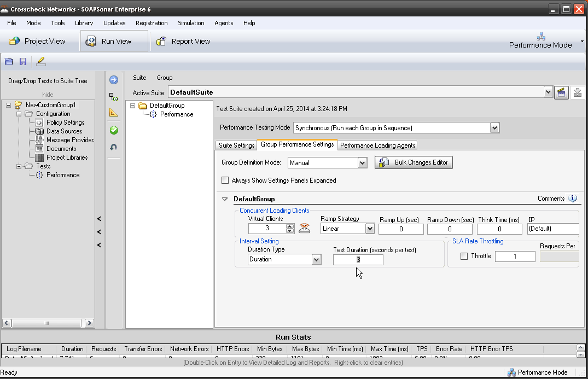
Task: Collapse DefaultGroup node in suite tree
Action: (133, 106)
